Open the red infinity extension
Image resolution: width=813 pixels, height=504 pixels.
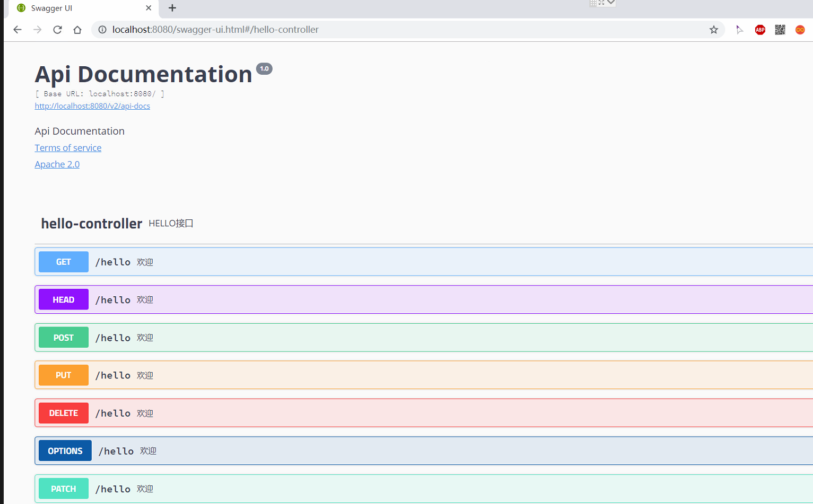point(800,30)
